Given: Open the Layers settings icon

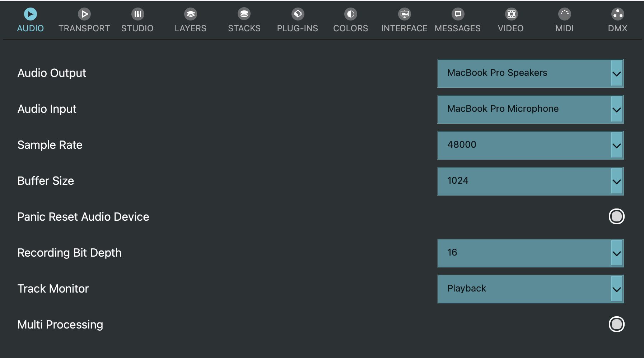Looking at the screenshot, I should click(191, 14).
